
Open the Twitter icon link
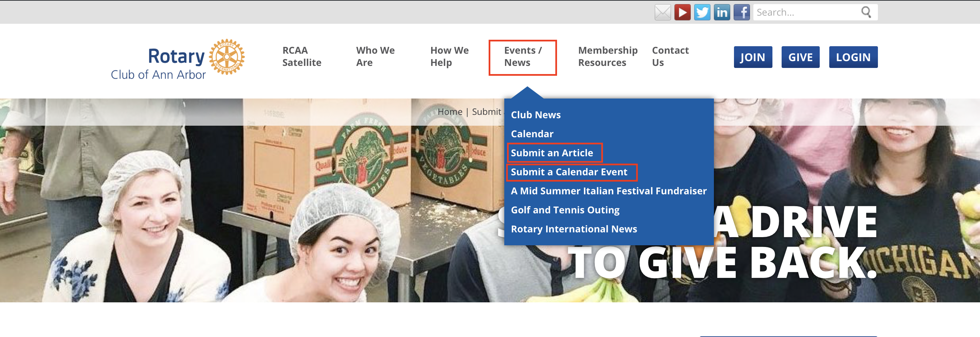coord(702,13)
